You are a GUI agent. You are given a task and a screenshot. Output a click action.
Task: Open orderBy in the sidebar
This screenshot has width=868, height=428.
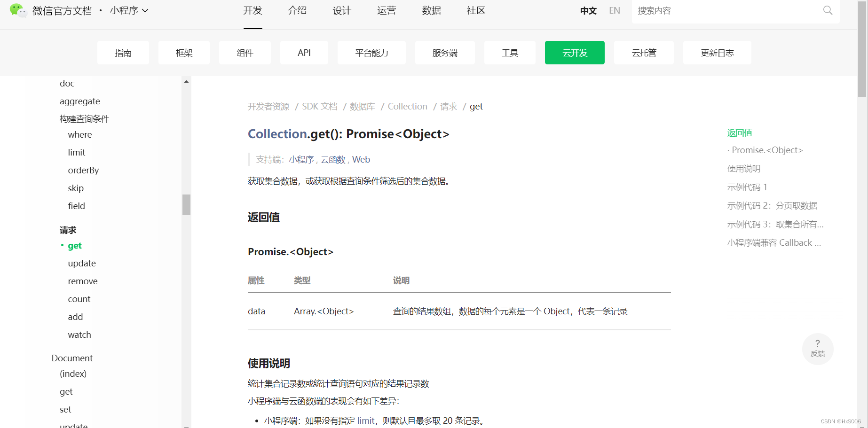83,170
